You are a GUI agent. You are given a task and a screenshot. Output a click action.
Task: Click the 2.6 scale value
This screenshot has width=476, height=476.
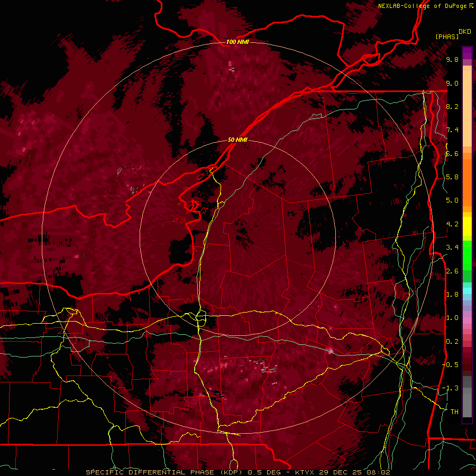(452, 271)
